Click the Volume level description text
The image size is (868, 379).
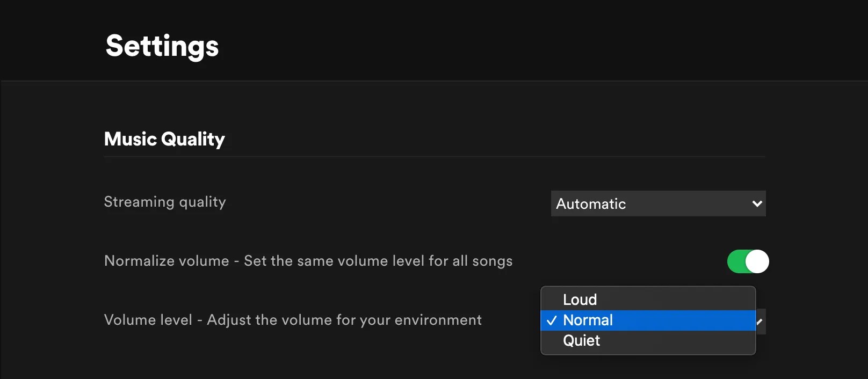click(x=293, y=320)
